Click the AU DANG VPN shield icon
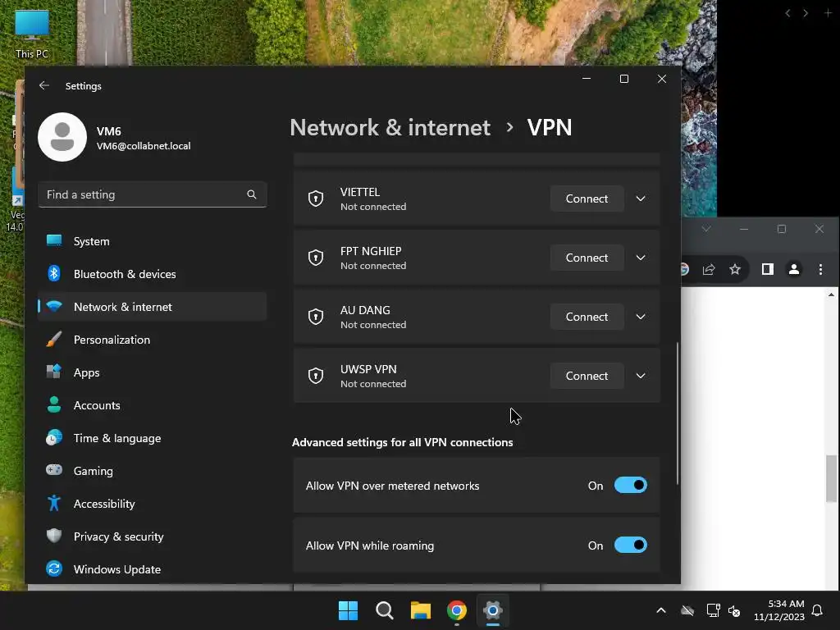840x630 pixels. pyautogui.click(x=316, y=317)
